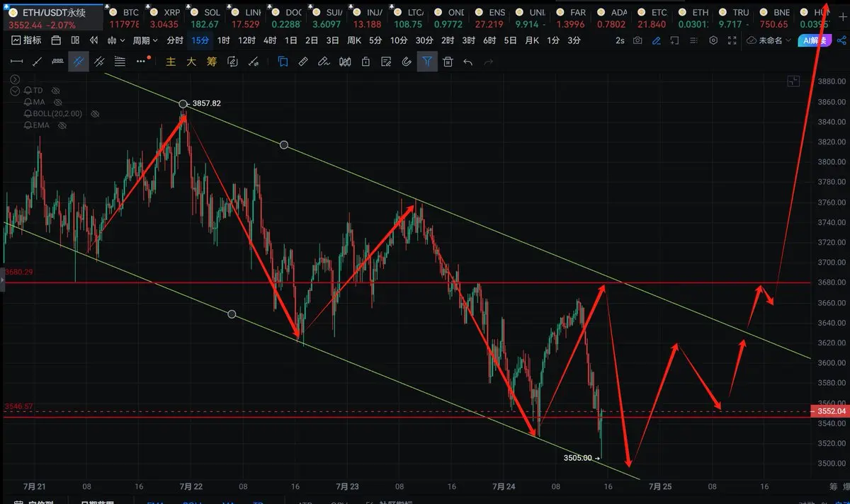Click the channel anchor handle at 3857.82
This screenshot has height=504, width=850.
(183, 104)
